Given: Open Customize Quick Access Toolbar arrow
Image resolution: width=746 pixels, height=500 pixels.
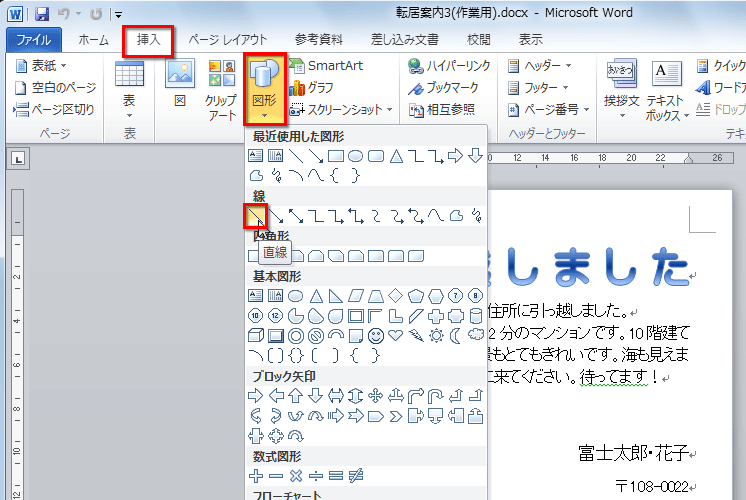Looking at the screenshot, I should (x=118, y=15).
